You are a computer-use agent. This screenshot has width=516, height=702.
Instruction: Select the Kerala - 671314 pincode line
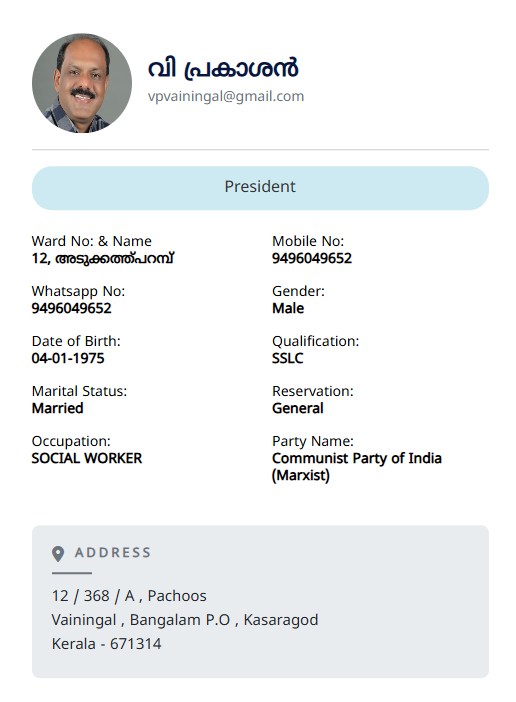106,644
